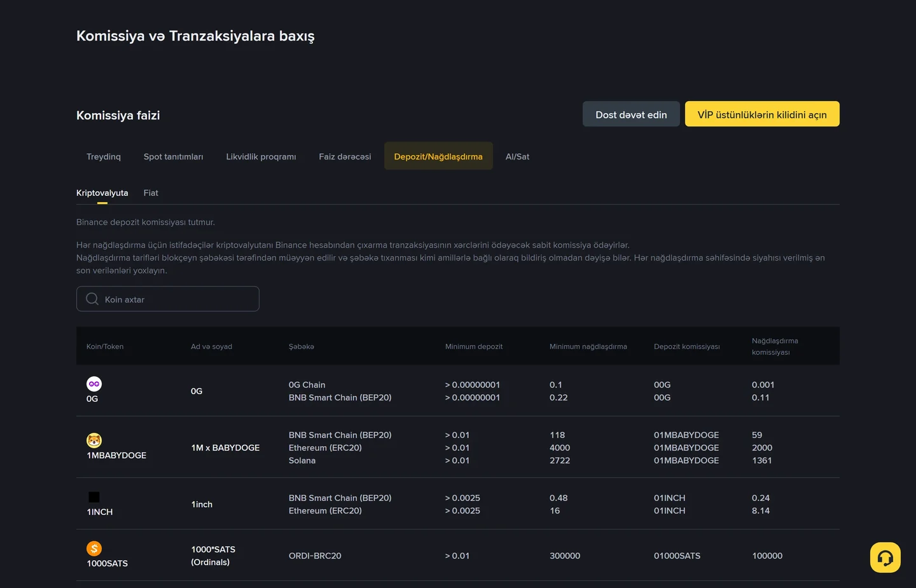
Task: Select the Faiz dərəcəsi tab
Action: click(345, 156)
